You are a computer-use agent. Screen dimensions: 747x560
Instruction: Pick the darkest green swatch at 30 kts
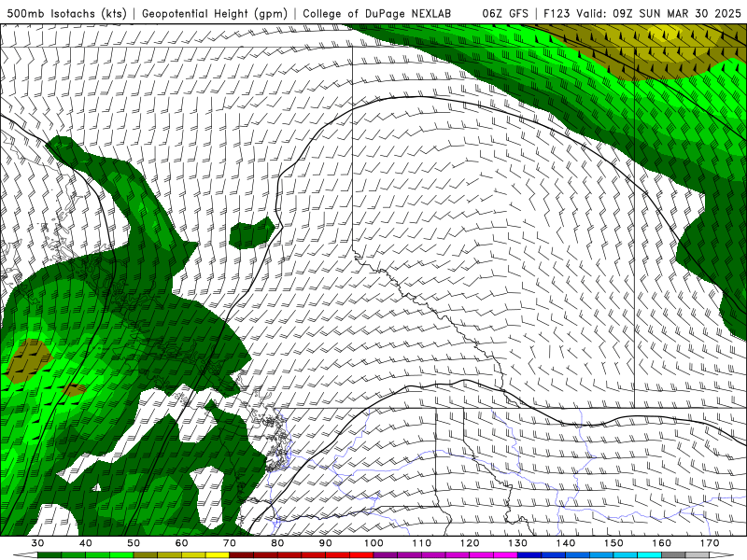49,555
